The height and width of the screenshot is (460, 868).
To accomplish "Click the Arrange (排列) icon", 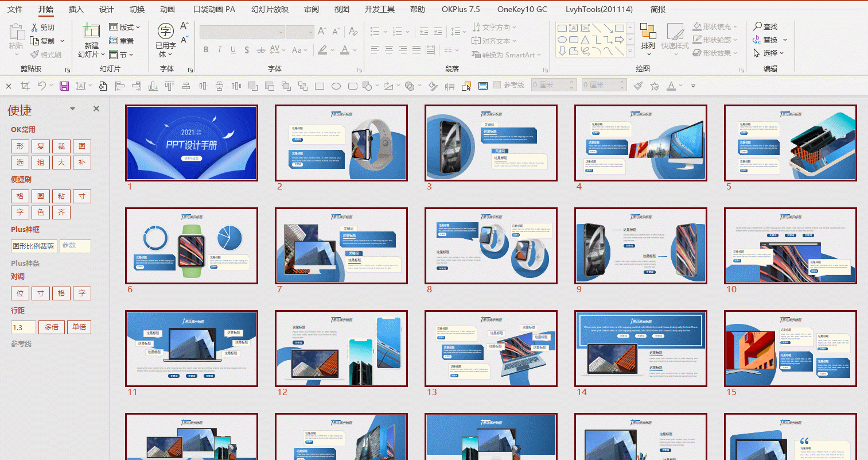I will [x=648, y=32].
